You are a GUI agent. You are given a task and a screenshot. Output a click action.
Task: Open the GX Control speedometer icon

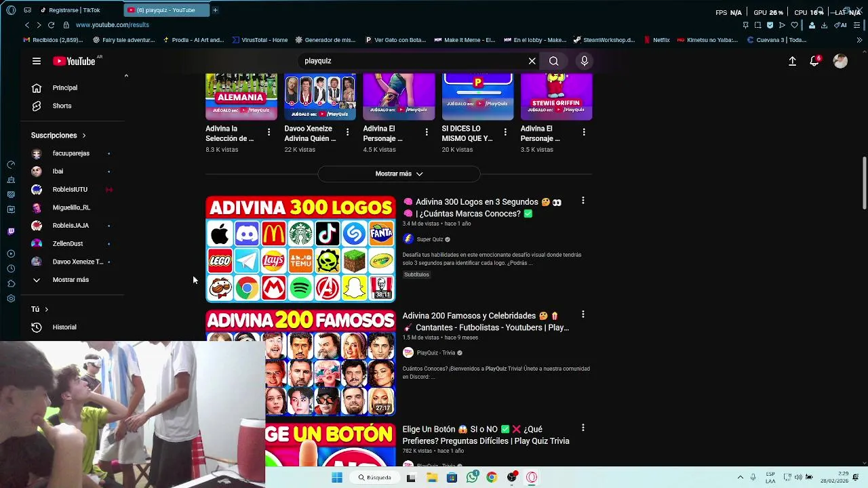tap(11, 165)
